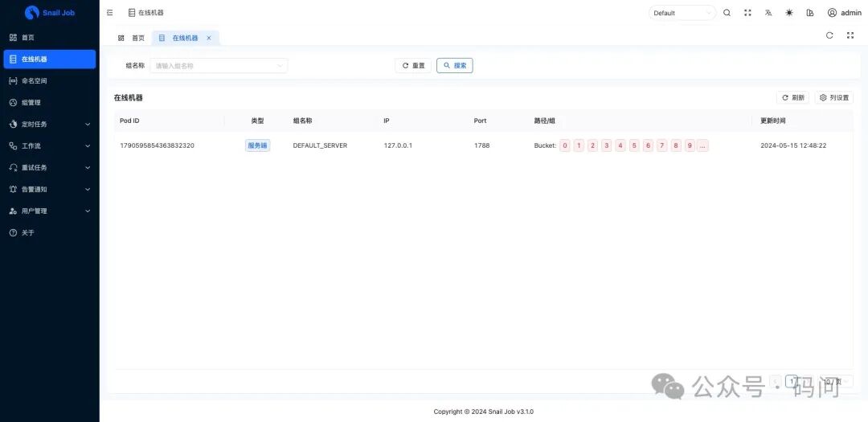Open the language switch icon

[768, 13]
